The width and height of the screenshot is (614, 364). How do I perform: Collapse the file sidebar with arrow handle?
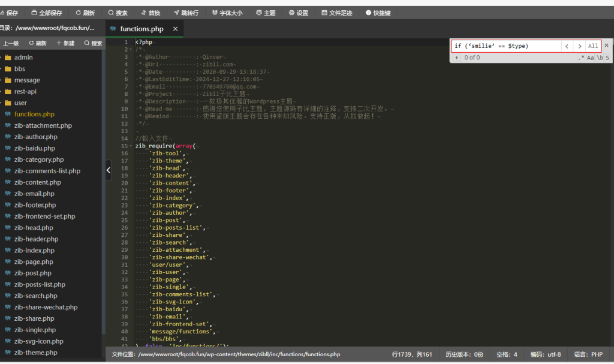pos(109,170)
